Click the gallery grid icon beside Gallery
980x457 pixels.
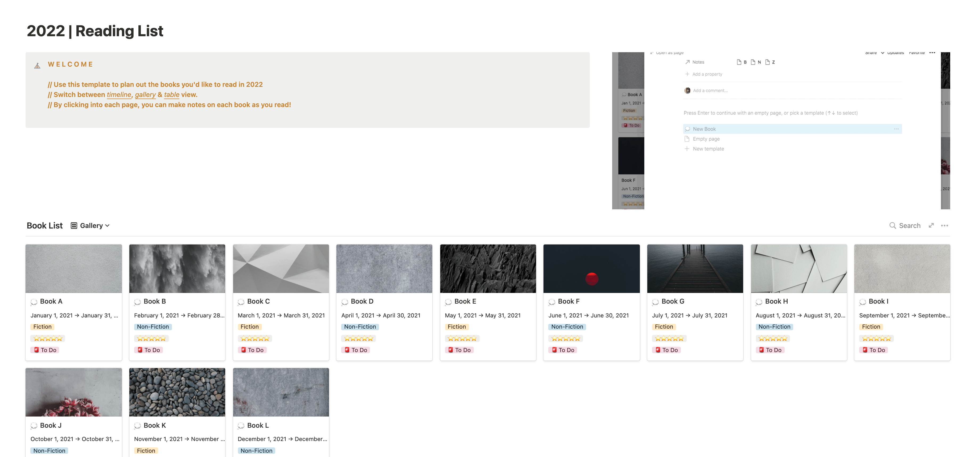click(x=74, y=225)
